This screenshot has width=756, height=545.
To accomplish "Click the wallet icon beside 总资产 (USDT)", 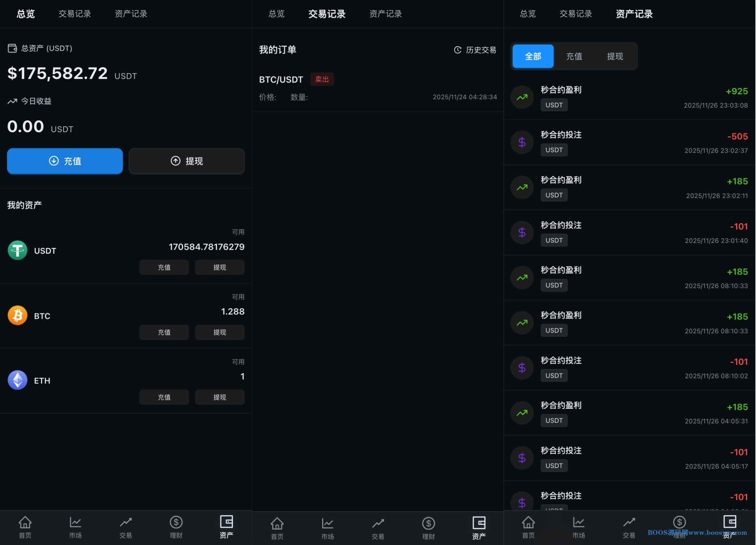I will coord(12,48).
